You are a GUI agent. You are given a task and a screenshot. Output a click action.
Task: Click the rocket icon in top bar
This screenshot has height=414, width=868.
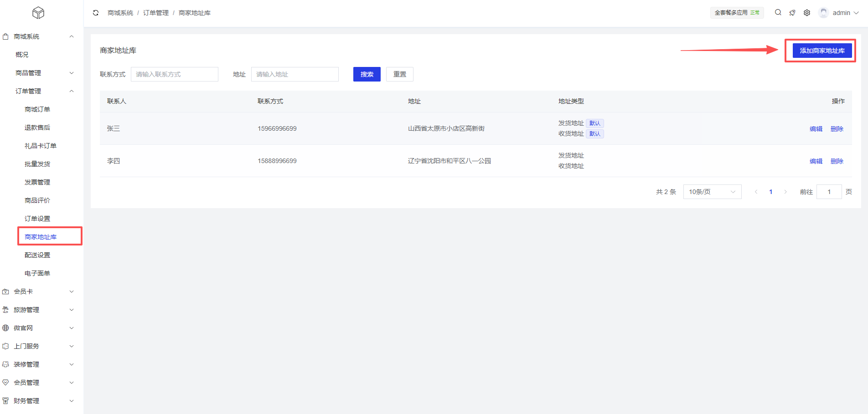click(x=792, y=13)
